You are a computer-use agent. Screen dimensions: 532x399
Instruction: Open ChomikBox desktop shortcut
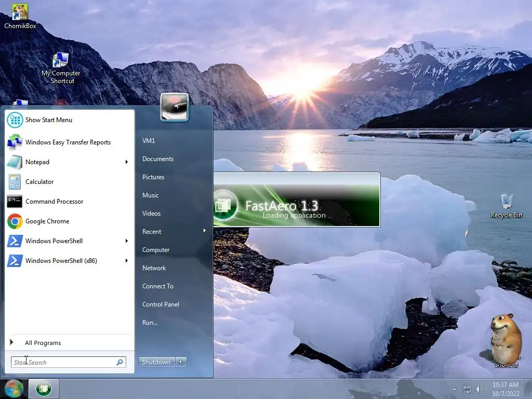click(x=20, y=16)
